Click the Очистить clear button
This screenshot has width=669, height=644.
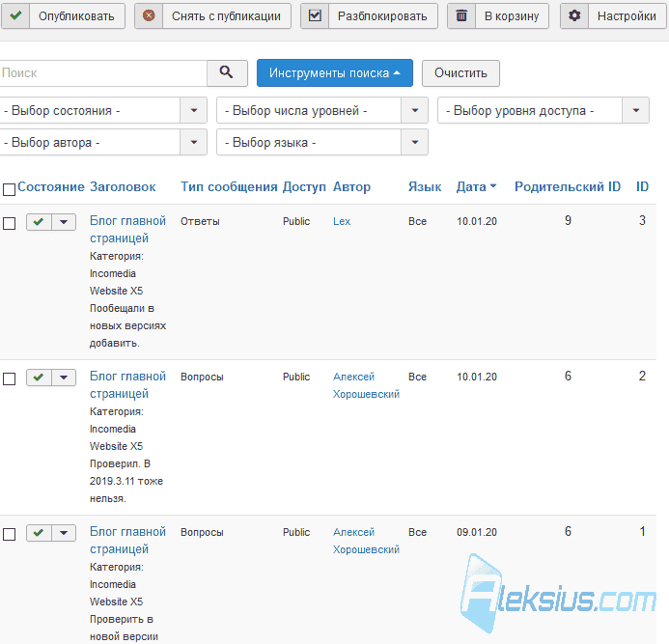[460, 73]
